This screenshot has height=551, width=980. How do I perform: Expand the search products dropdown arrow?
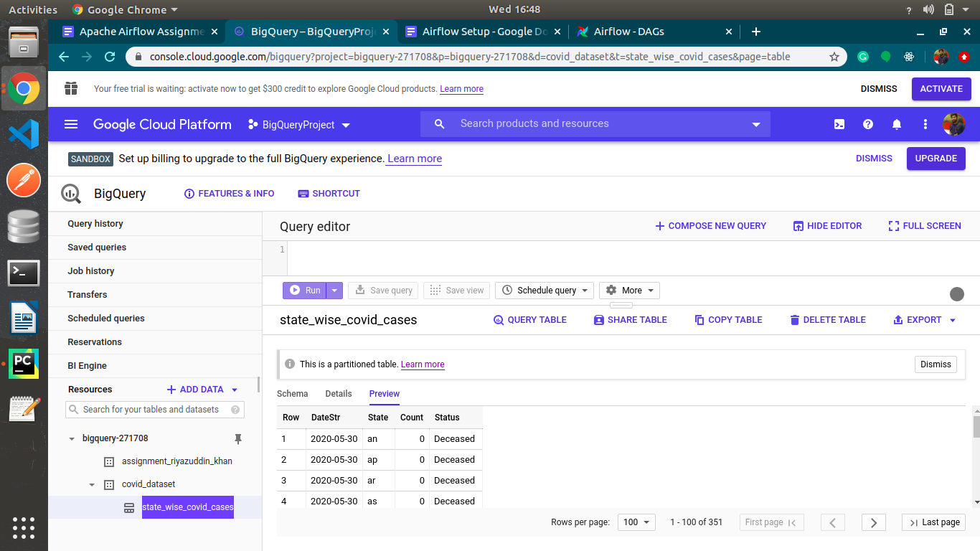tap(755, 125)
